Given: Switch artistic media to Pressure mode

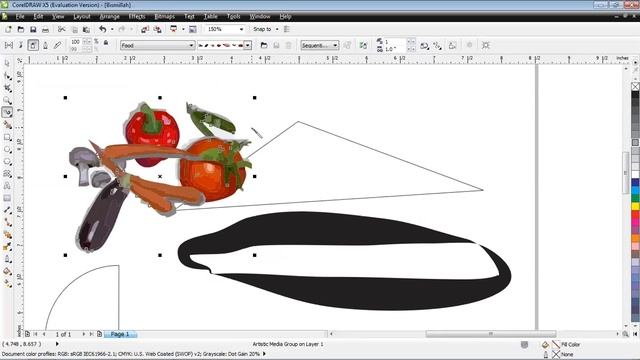Looking at the screenshot, I should click(58, 45).
